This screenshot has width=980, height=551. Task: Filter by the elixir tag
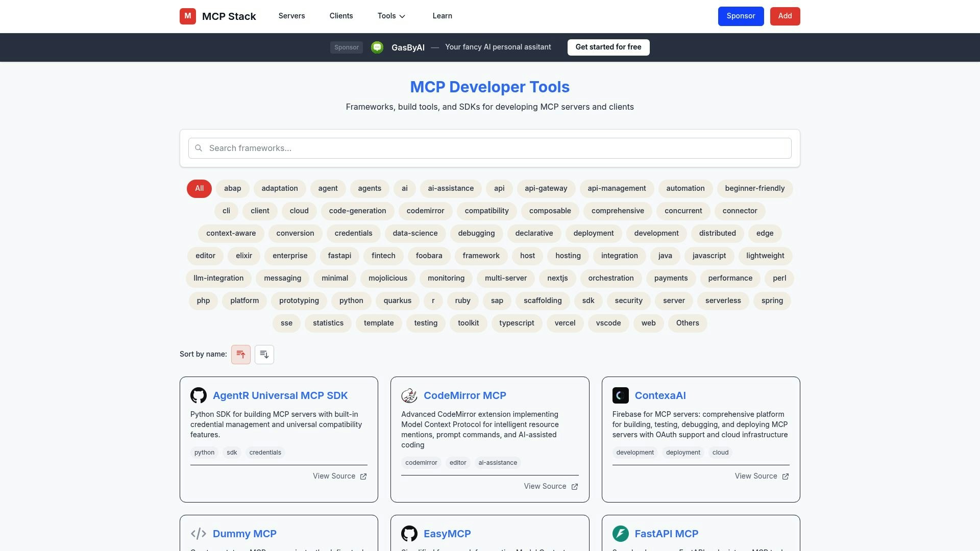coord(244,256)
